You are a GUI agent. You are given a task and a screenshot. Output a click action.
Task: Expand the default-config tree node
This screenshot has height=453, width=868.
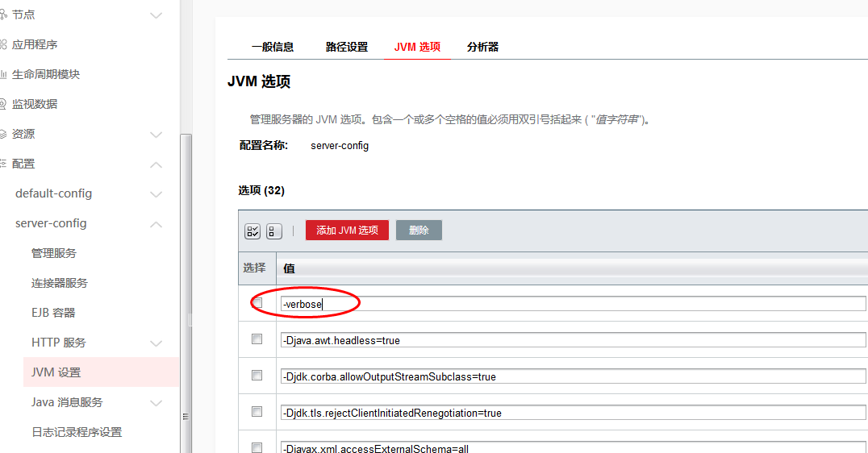(x=156, y=194)
